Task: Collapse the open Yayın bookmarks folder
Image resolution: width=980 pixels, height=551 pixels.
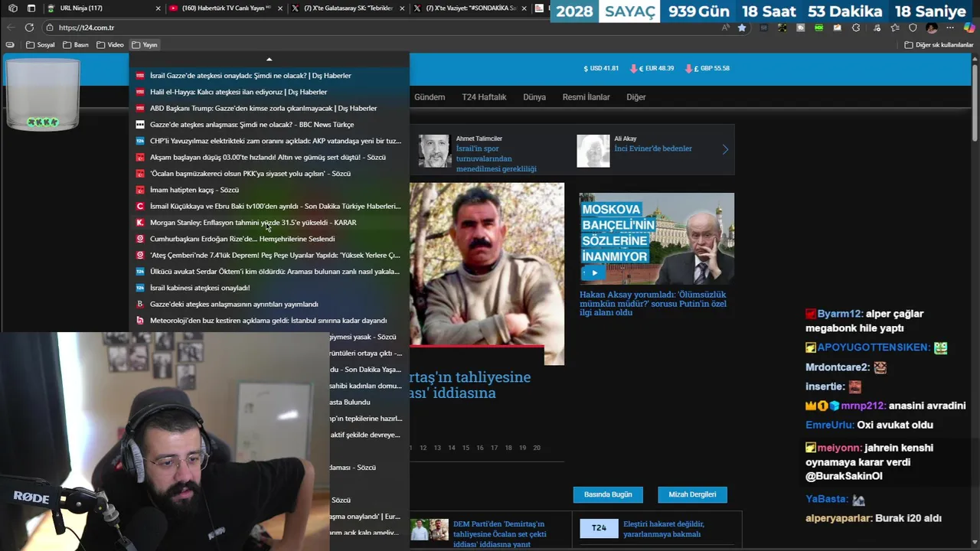Action: (x=144, y=44)
